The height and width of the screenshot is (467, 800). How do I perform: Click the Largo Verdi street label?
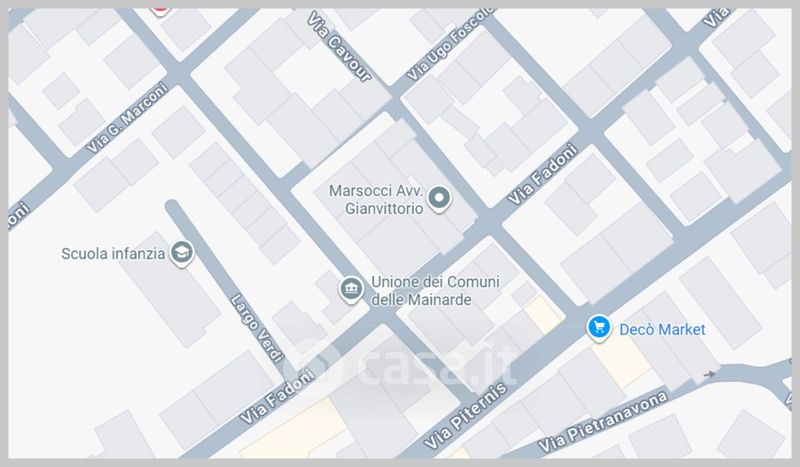(x=257, y=328)
